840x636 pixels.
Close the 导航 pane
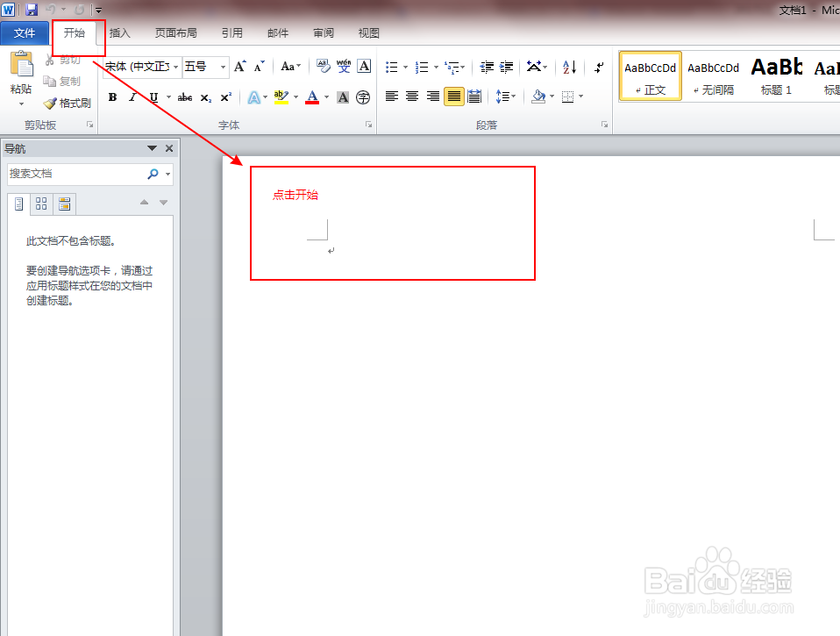tap(169, 148)
